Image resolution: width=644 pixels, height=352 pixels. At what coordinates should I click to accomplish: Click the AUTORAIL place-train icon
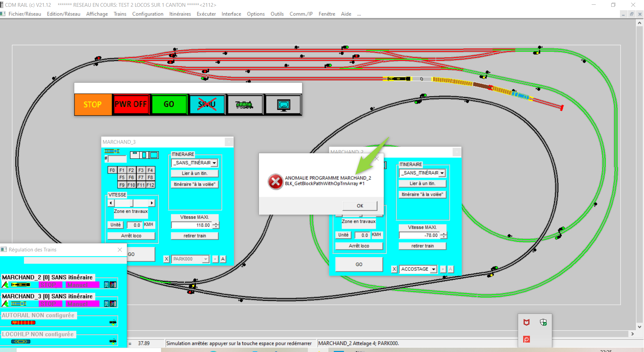tap(113, 322)
